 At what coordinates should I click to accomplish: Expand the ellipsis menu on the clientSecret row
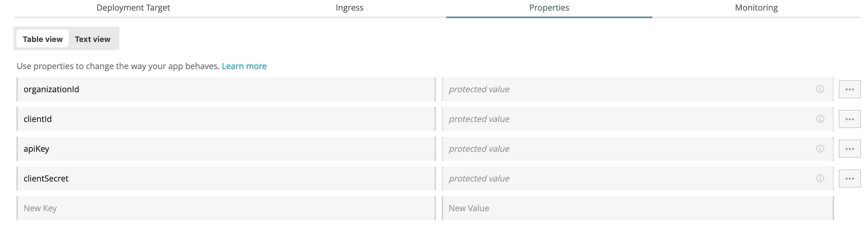coord(850,178)
